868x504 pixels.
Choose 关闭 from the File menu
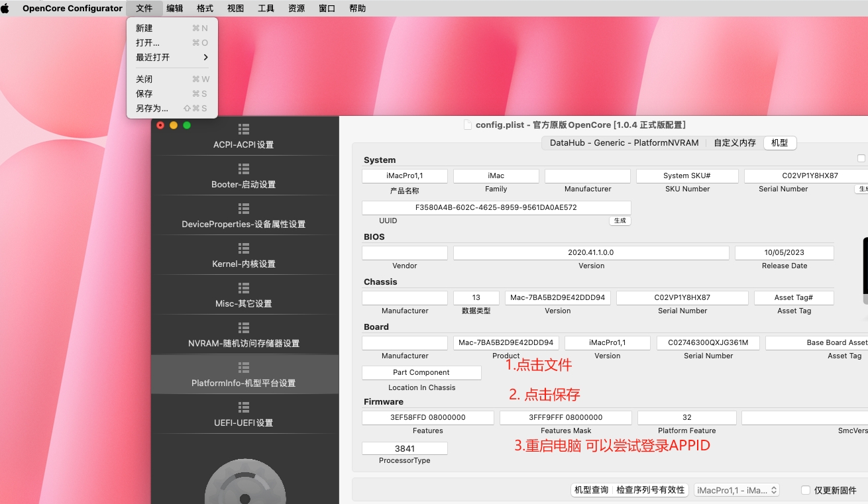(172, 79)
